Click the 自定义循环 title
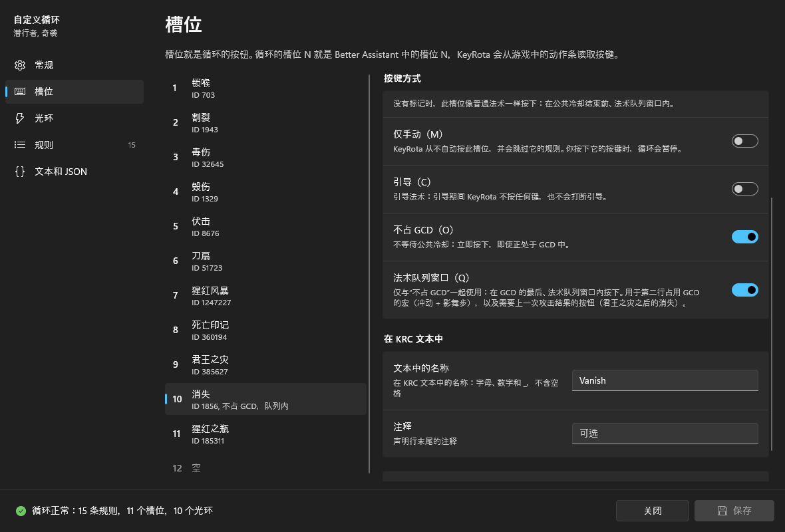Image resolution: width=785 pixels, height=532 pixels. (37, 20)
